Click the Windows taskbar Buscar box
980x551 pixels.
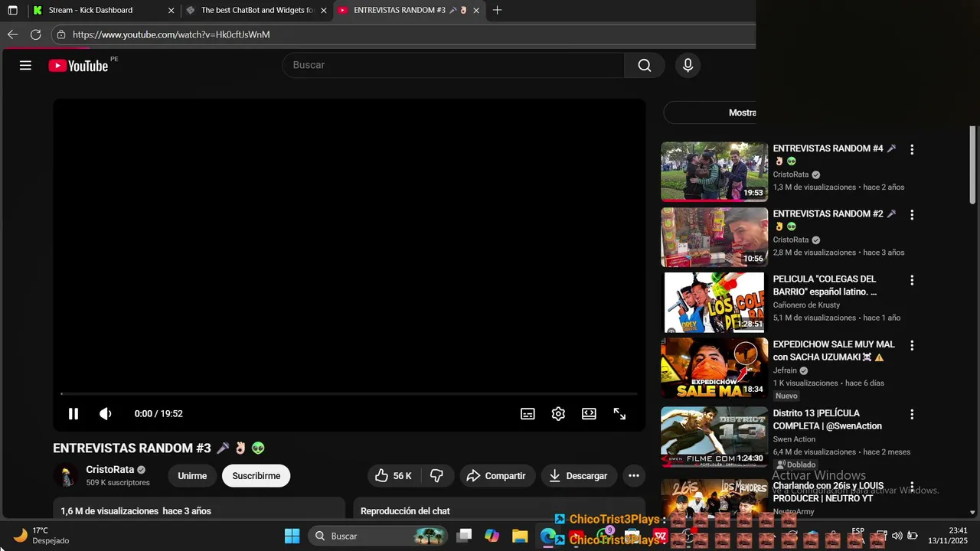(377, 536)
